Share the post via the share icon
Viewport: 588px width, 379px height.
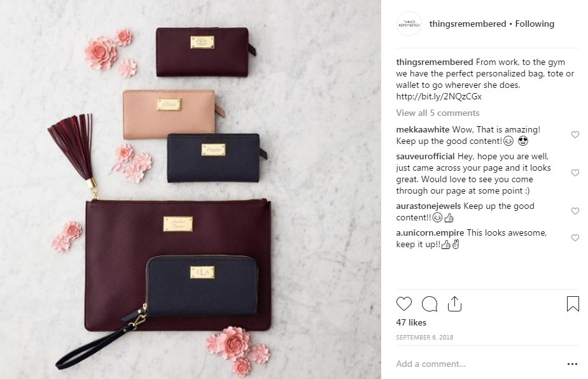point(454,304)
